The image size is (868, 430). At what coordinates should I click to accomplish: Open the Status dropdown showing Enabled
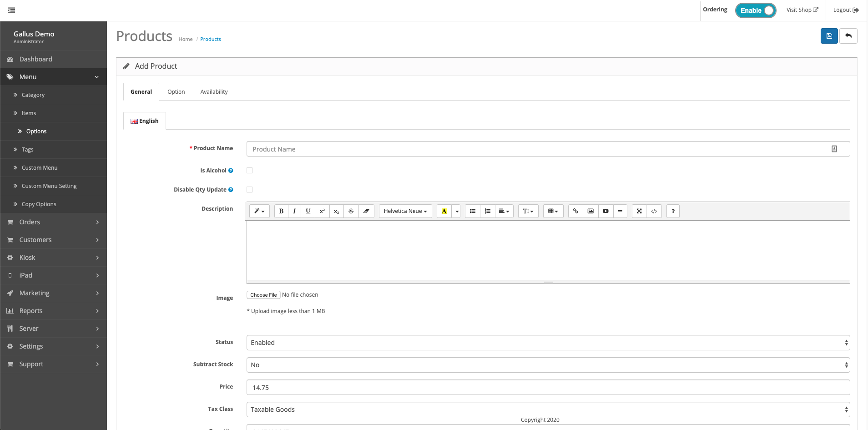coord(548,343)
